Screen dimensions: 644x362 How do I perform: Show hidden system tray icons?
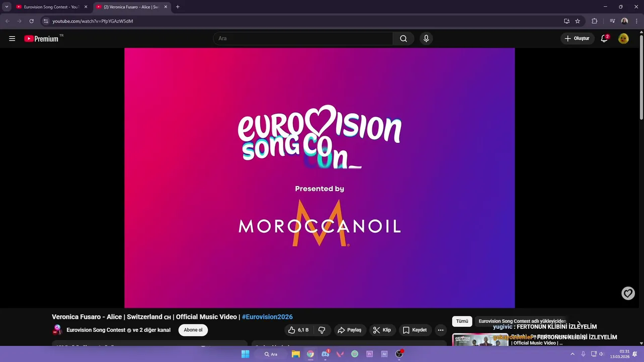click(572, 354)
